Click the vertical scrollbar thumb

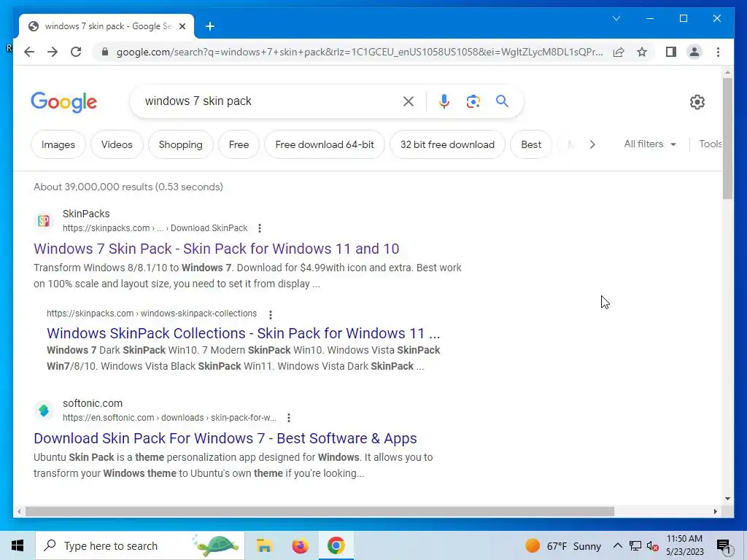tap(727, 138)
